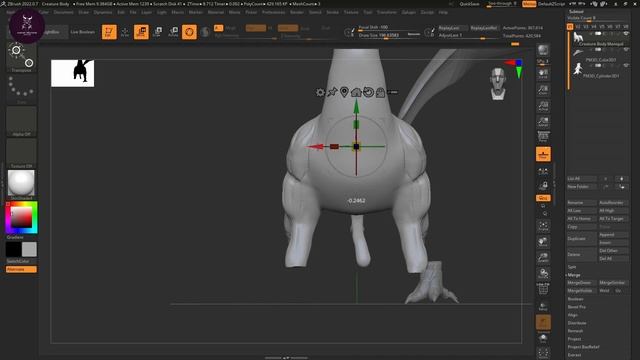Click the MergeDown button
Image resolution: width=640 pixels, height=360 pixels.
point(581,283)
